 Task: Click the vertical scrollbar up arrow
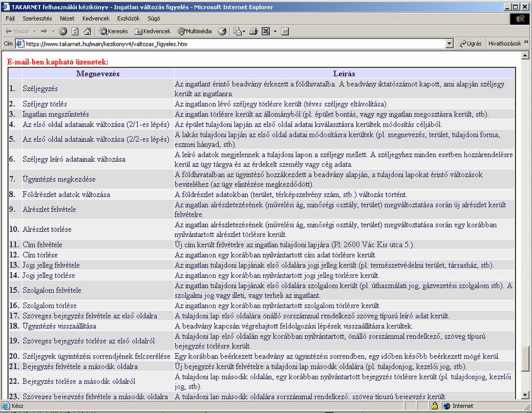coord(525,55)
